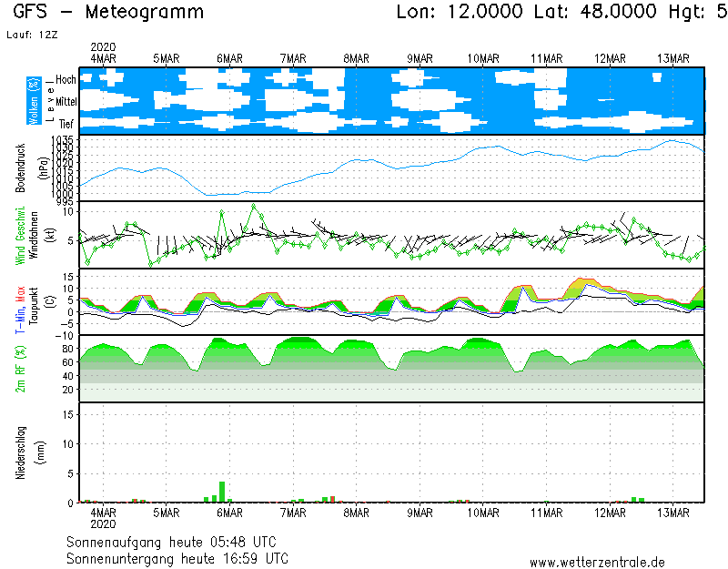Image resolution: width=728 pixels, height=569 pixels.
Task: Click '13MAR' on the top date axis
Action: coord(673,59)
